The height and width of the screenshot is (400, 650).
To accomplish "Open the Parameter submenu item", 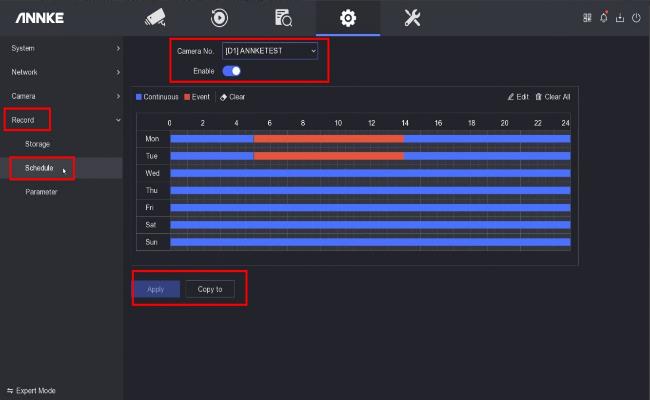I will click(x=41, y=192).
